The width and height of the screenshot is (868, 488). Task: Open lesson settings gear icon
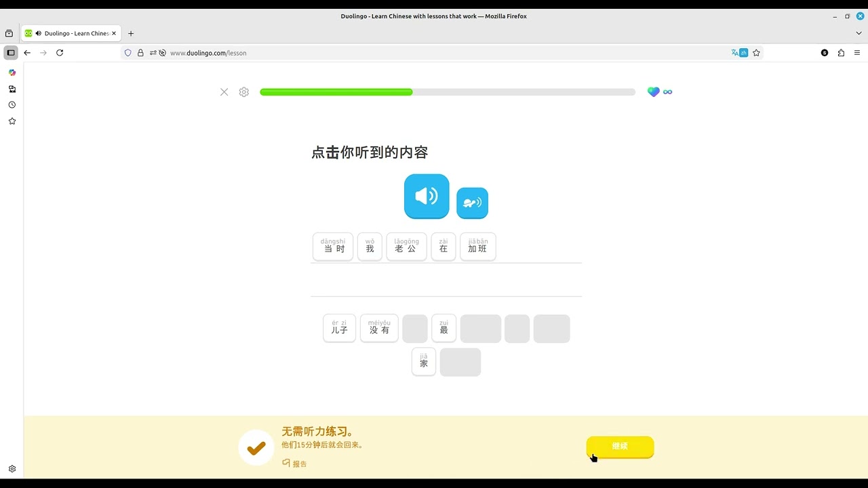tap(244, 92)
